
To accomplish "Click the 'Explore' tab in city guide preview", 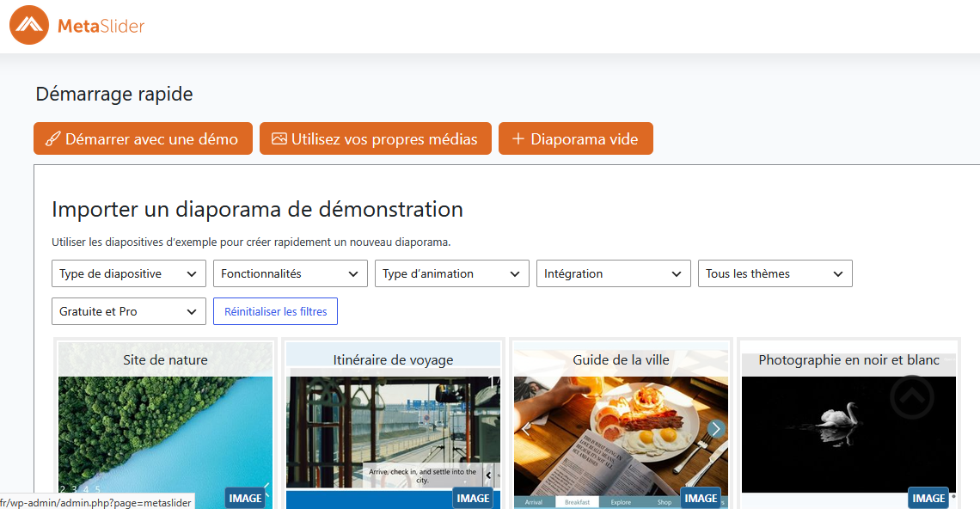I will pos(621,502).
